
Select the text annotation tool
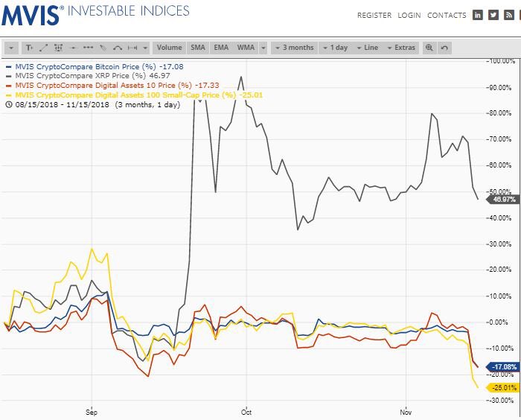click(x=29, y=48)
